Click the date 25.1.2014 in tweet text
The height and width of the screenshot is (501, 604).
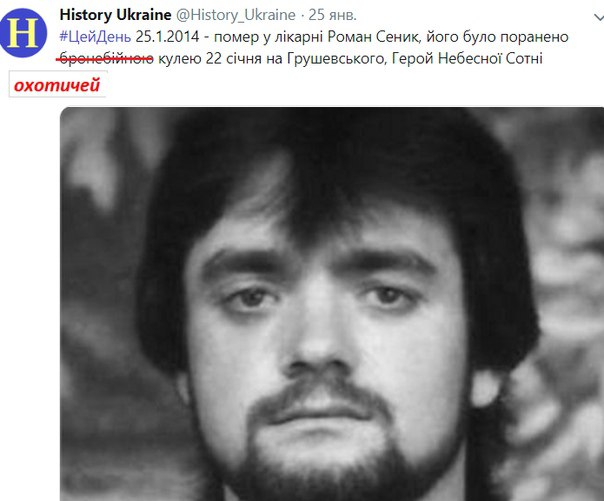[168, 37]
